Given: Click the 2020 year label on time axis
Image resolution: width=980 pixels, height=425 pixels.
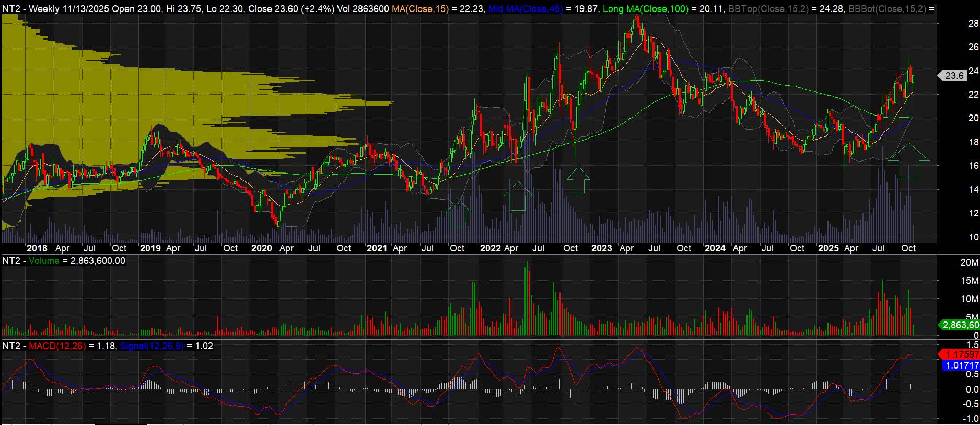Looking at the screenshot, I should [x=261, y=248].
